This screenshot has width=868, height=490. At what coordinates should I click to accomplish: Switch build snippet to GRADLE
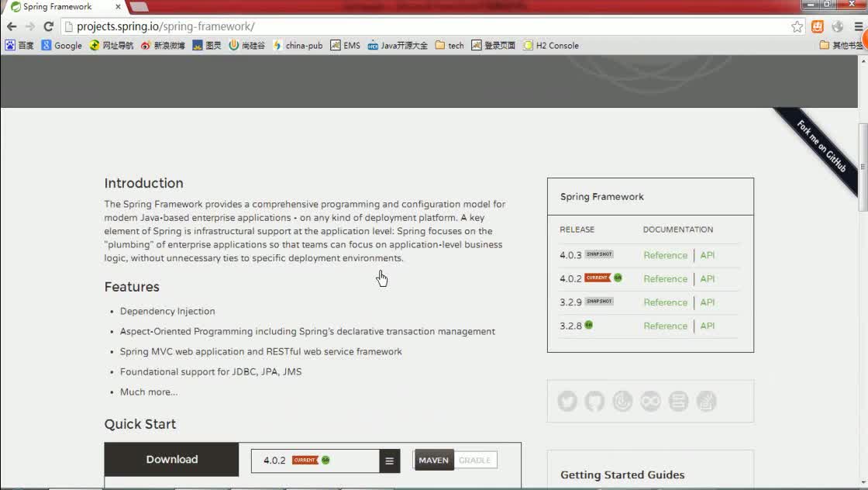coord(475,460)
